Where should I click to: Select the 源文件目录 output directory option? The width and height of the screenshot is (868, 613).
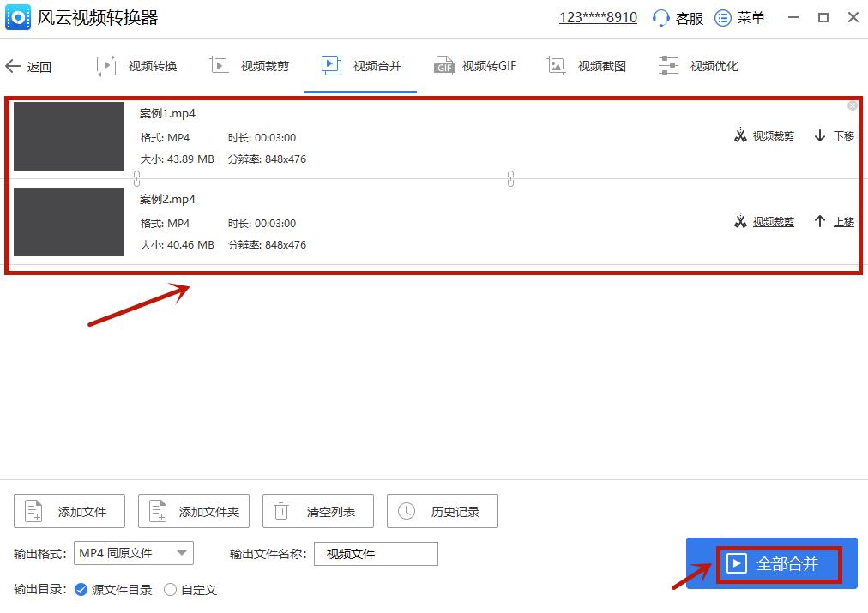(x=80, y=590)
